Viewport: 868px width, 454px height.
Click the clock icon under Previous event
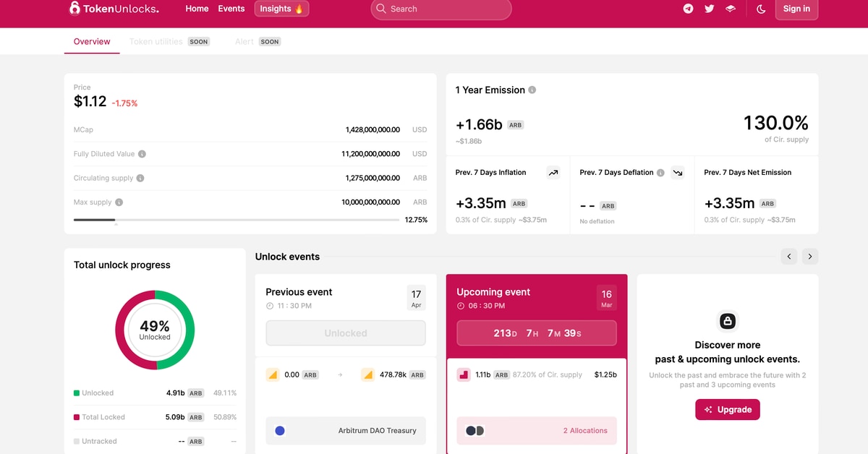coord(270,306)
